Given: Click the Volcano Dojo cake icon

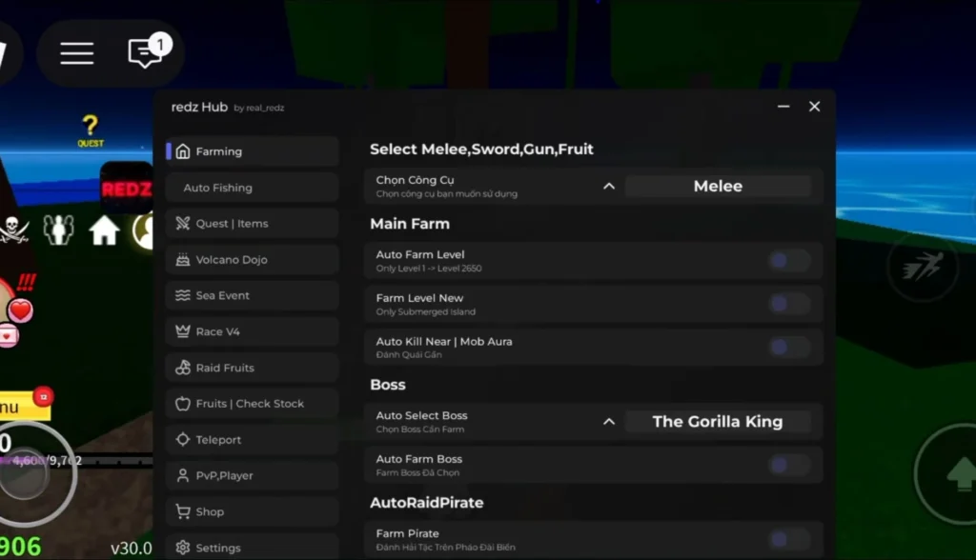Looking at the screenshot, I should click(x=182, y=259).
